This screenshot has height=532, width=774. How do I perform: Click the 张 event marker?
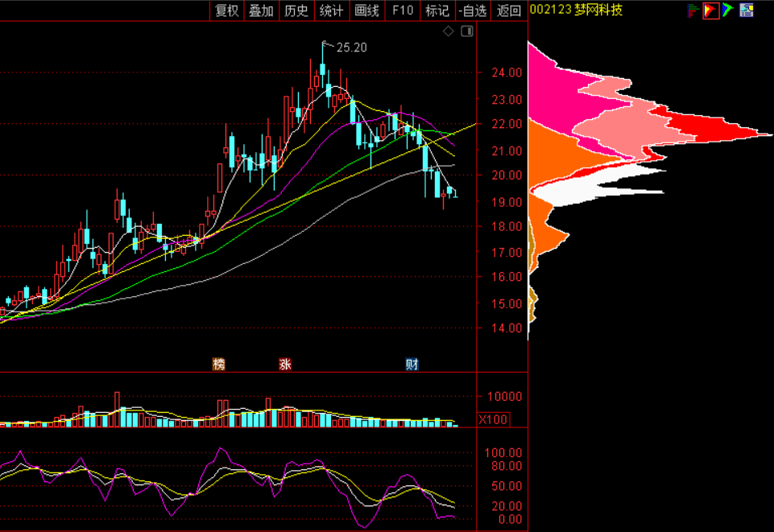coord(285,365)
